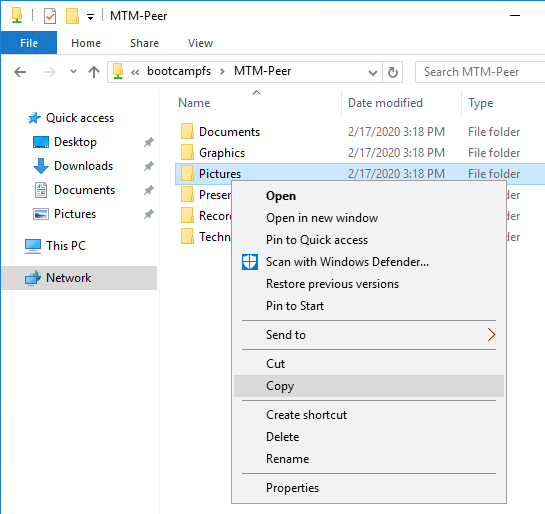Viewport: 545px width, 514px height.
Task: Switch to the View ribbon tab
Action: 200,43
